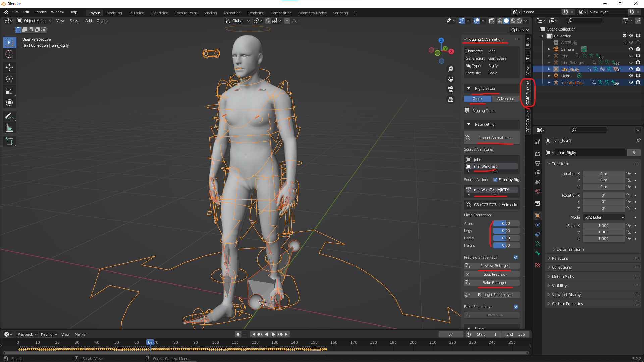Open the XYZ Euler rotation mode dropdown

[x=604, y=217]
